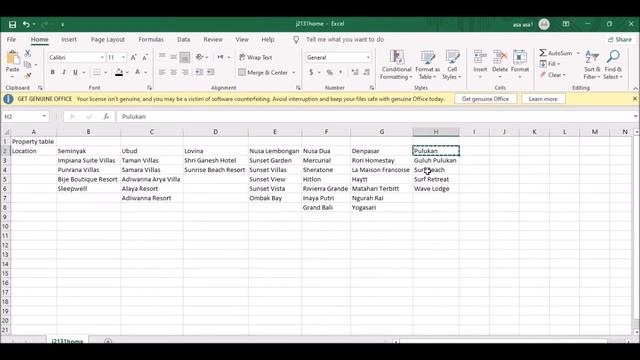Switch to the Data tab
Screen dimensions: 640x360
pyautogui.click(x=184, y=40)
